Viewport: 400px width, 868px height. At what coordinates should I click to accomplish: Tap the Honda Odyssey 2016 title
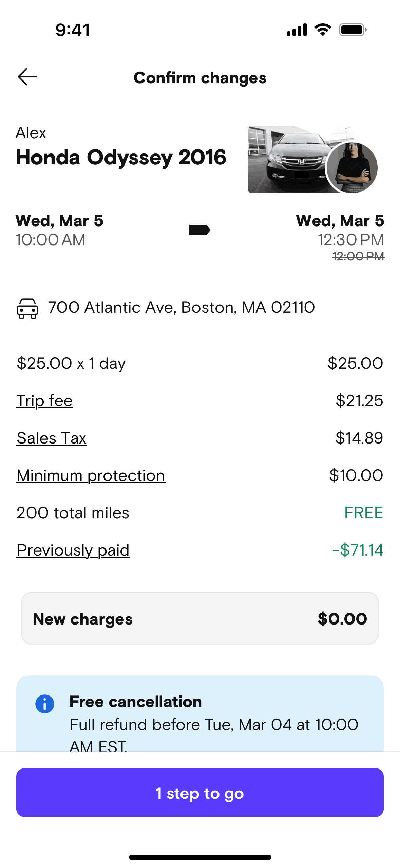[x=121, y=157]
